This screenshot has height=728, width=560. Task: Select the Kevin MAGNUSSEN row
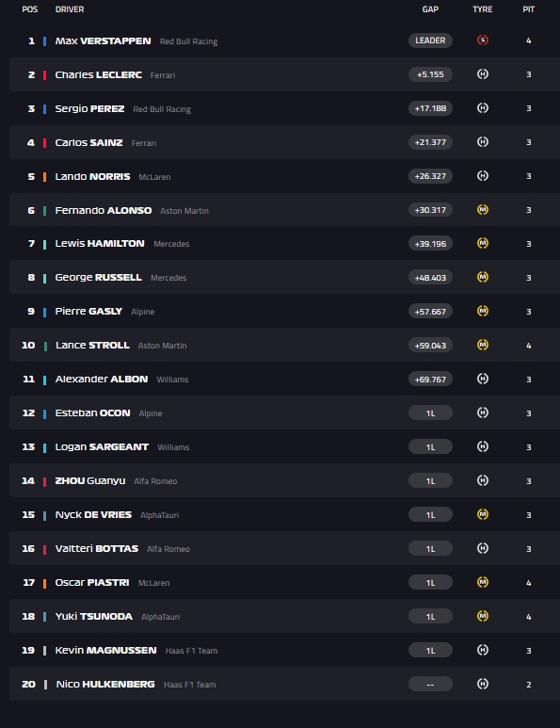pyautogui.click(x=284, y=650)
